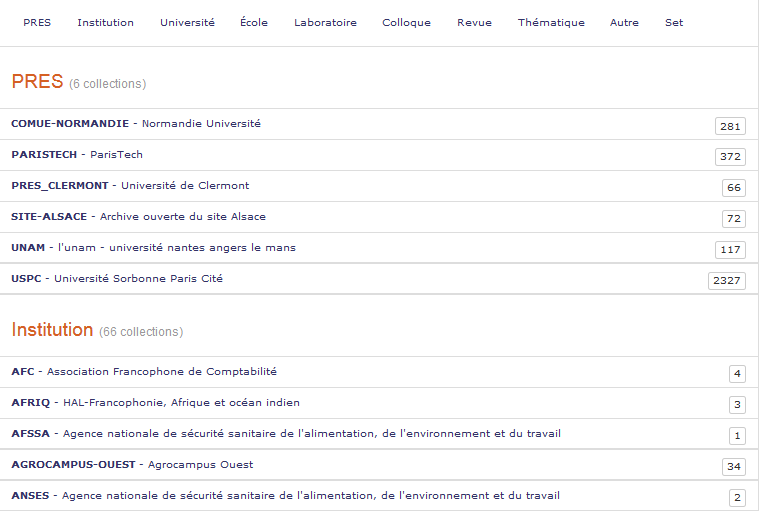Click the 66 count badge for PRES_CLERMONT
This screenshot has height=511, width=767.
(734, 188)
